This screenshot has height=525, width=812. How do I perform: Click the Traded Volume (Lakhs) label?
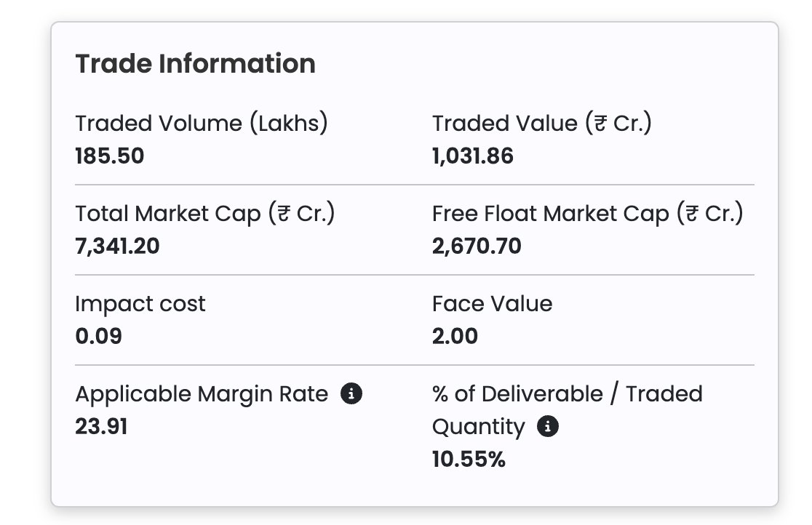[x=202, y=123]
